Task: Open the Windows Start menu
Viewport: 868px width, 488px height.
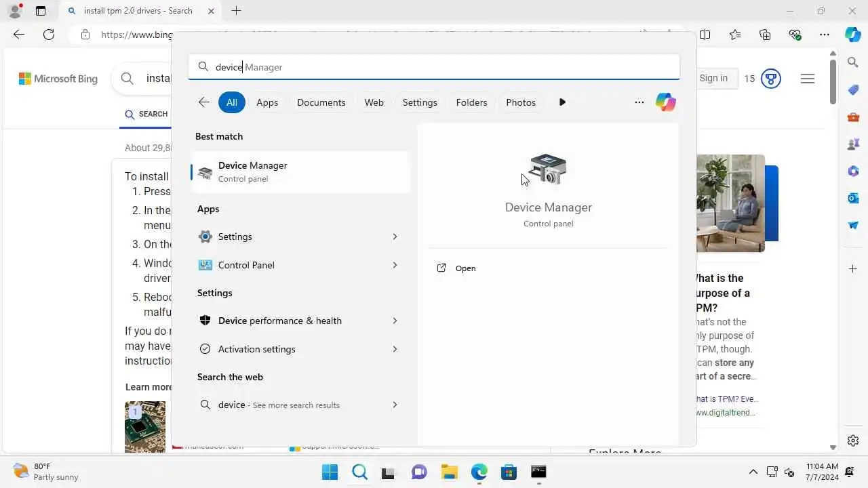Action: coord(330,472)
